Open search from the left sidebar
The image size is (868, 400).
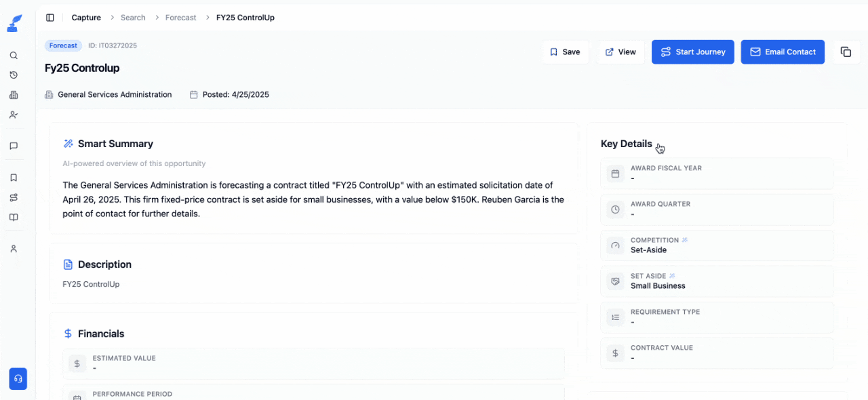pyautogui.click(x=14, y=55)
